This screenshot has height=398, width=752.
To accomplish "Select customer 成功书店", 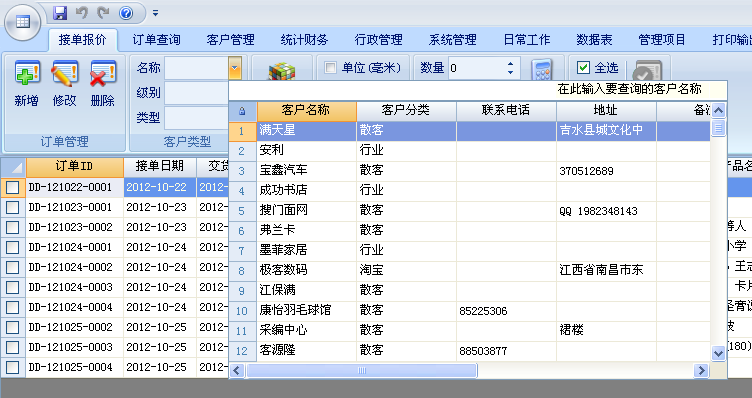I will tap(483, 191).
